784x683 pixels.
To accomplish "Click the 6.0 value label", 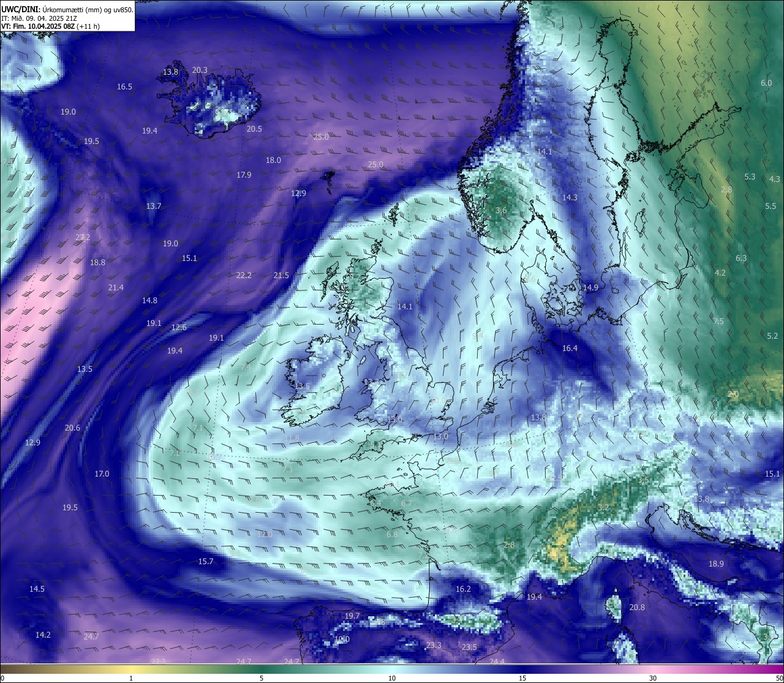I will tap(766, 83).
